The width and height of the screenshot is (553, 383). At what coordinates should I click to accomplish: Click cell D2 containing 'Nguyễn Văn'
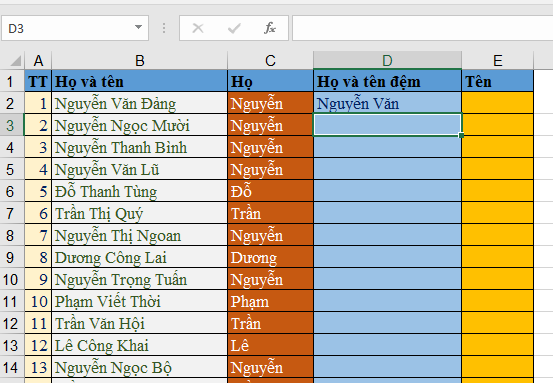click(387, 103)
